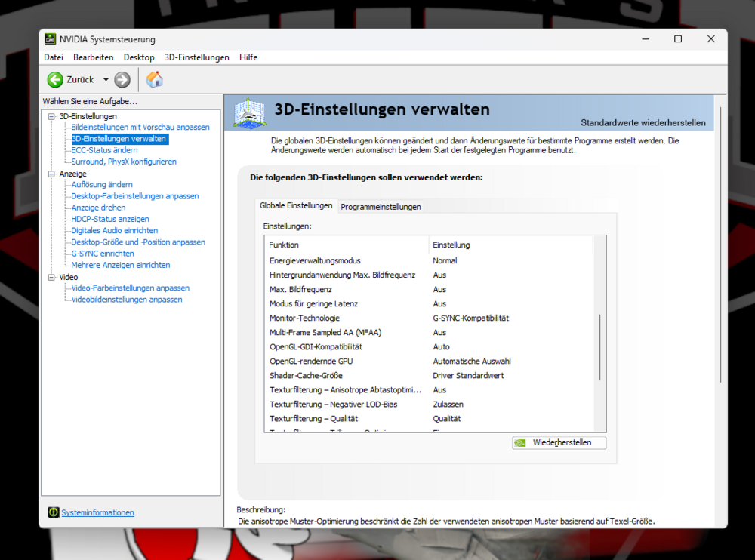The width and height of the screenshot is (755, 560).
Task: Click the Standardwerte wiederherstellen link
Action: coord(644,122)
